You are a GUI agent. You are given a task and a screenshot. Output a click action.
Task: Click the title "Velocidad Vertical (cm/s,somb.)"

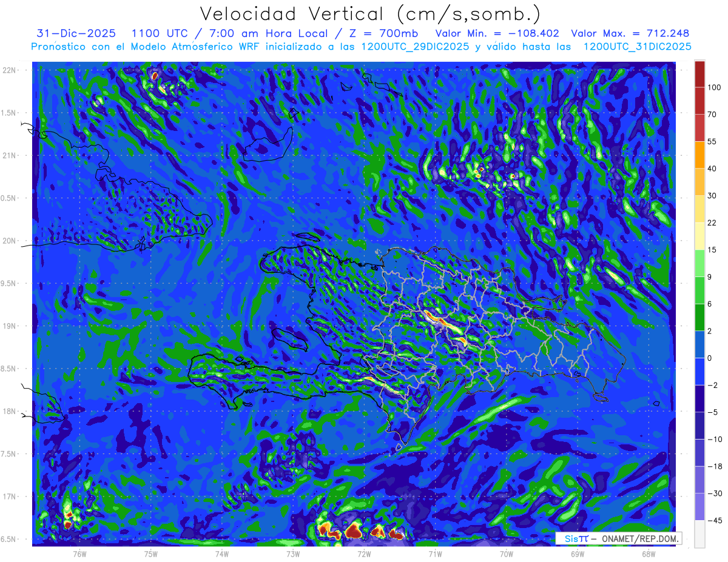(370, 14)
